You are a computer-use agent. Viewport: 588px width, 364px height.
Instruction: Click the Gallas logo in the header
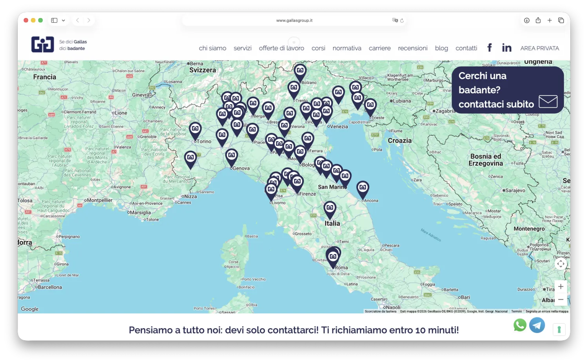pyautogui.click(x=43, y=45)
